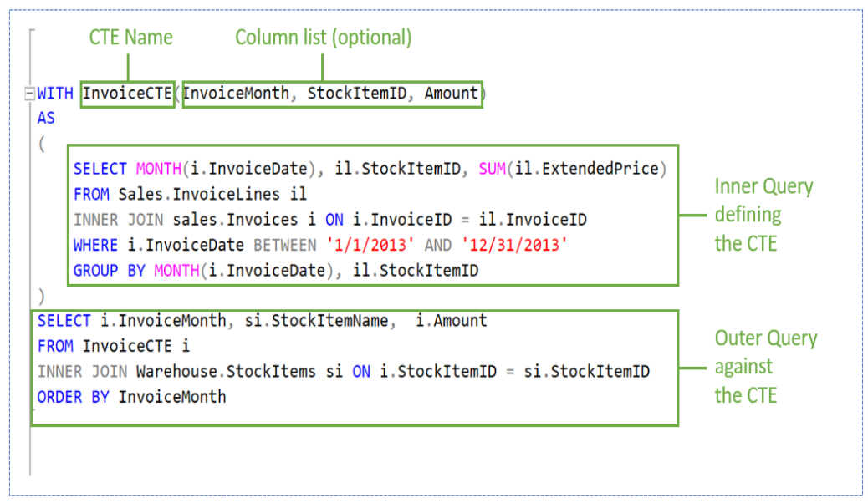Click the WITH keyword
This screenshot has height=503, width=868.
[55, 94]
